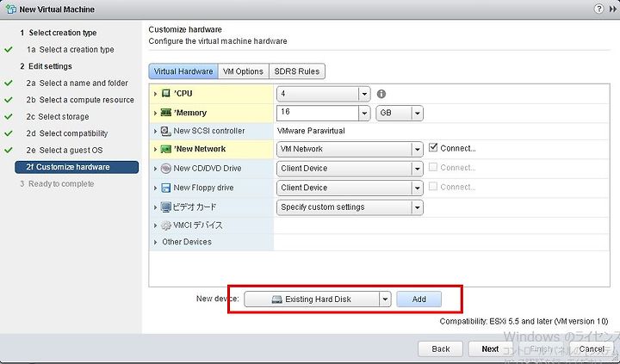Click the New Network adapter icon
Screen dimensions: 620x364
(x=165, y=150)
